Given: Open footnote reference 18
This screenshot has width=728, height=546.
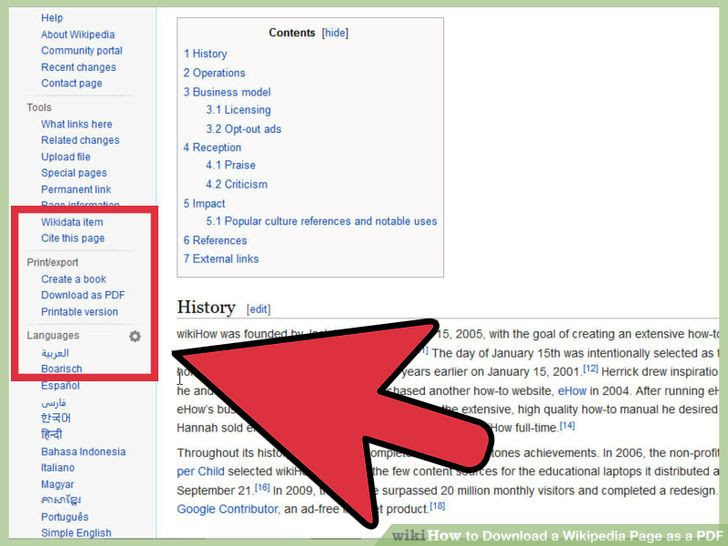Looking at the screenshot, I should (437, 506).
